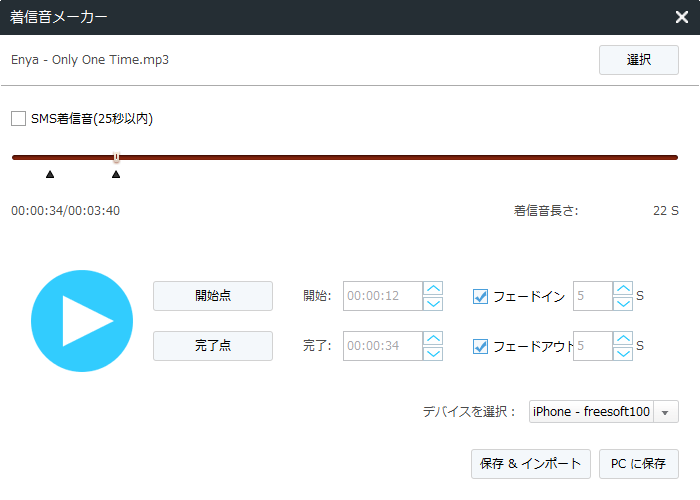The height and width of the screenshot is (500, 700).
Task: Increase the フェードアウト duration with the up arrow
Action: coord(623,338)
